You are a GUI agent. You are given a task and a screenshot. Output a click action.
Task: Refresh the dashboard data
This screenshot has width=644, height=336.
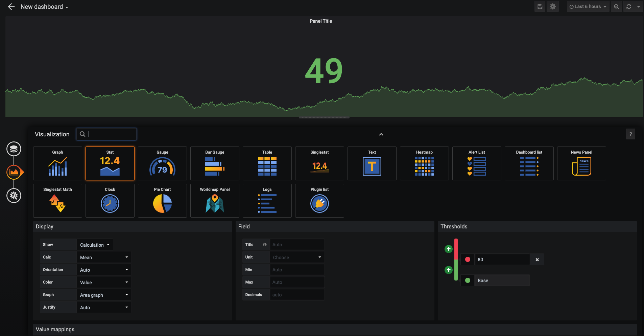point(629,6)
